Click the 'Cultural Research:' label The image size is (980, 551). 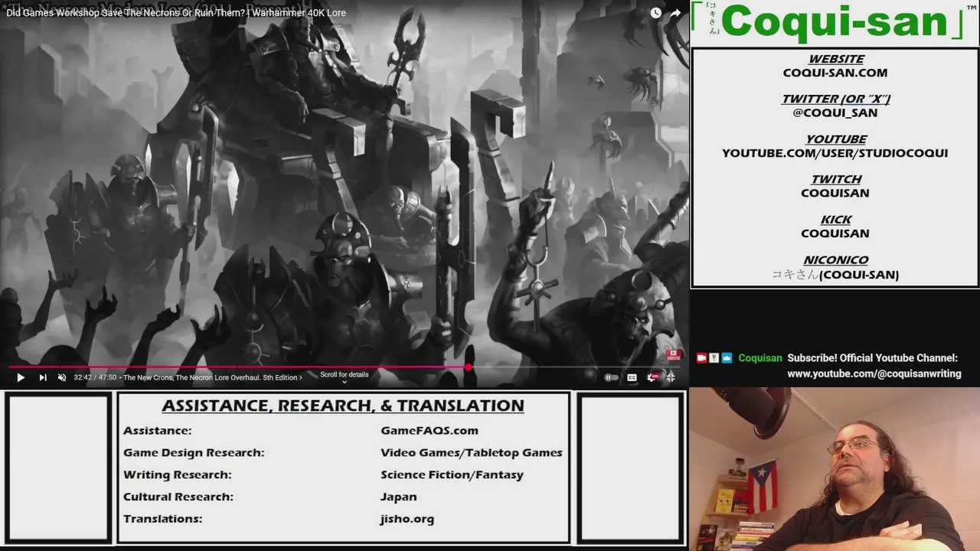[178, 497]
